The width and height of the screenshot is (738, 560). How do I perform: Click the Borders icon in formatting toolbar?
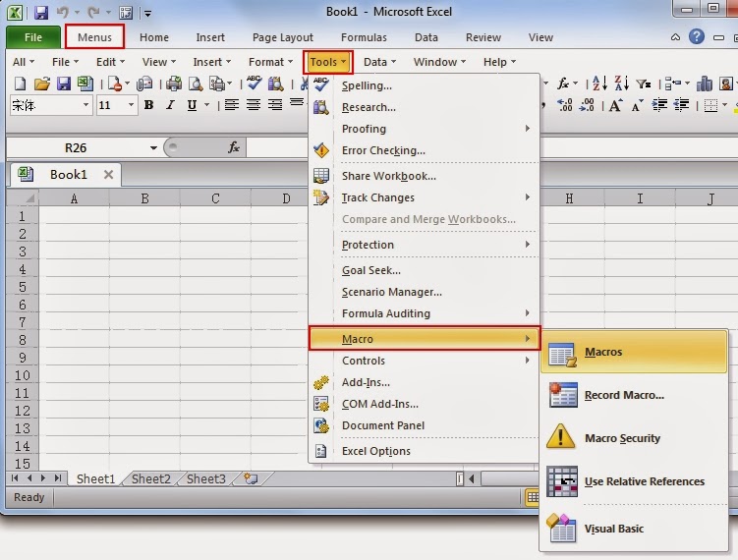click(x=710, y=105)
